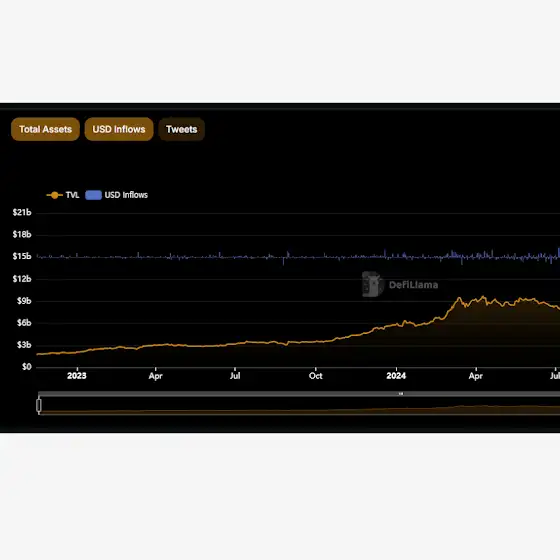This screenshot has height=560, width=560.
Task: Click the first Jul label on x-axis
Action: pos(235,376)
